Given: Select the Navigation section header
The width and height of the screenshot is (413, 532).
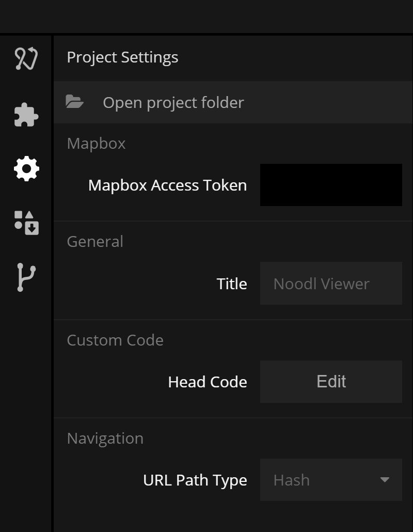Looking at the screenshot, I should 105,439.
